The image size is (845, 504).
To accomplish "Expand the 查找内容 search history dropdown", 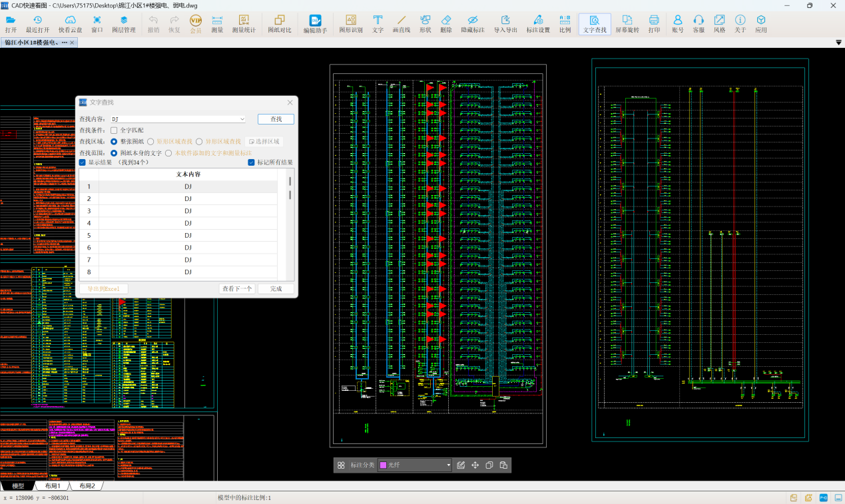I will tap(242, 119).
